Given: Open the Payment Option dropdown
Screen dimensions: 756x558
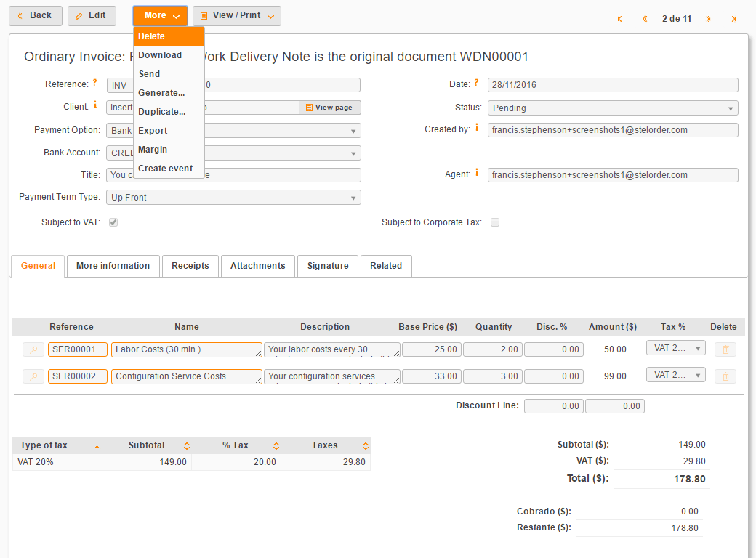Looking at the screenshot, I should coord(233,131).
